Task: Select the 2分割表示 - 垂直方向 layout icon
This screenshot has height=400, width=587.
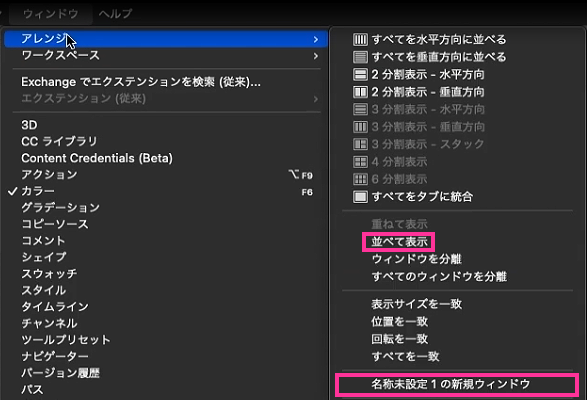Action: [x=360, y=92]
